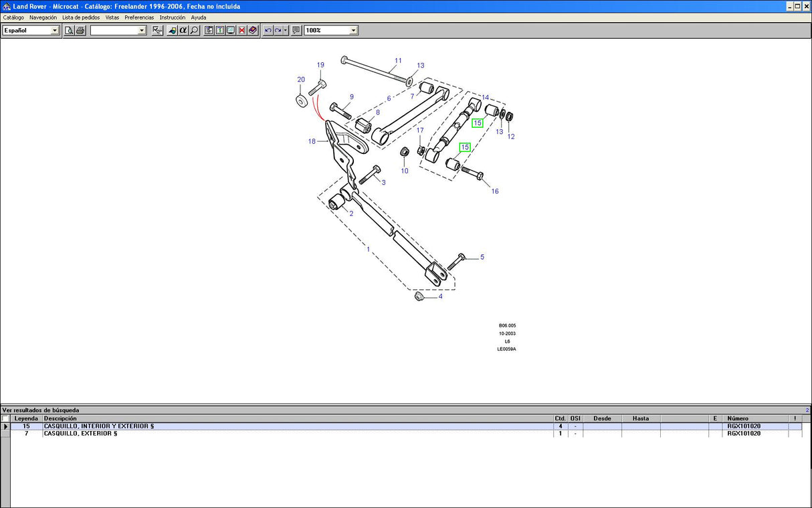The image size is (812, 508).
Task: Click quantity 4 in the first result row
Action: (x=561, y=426)
